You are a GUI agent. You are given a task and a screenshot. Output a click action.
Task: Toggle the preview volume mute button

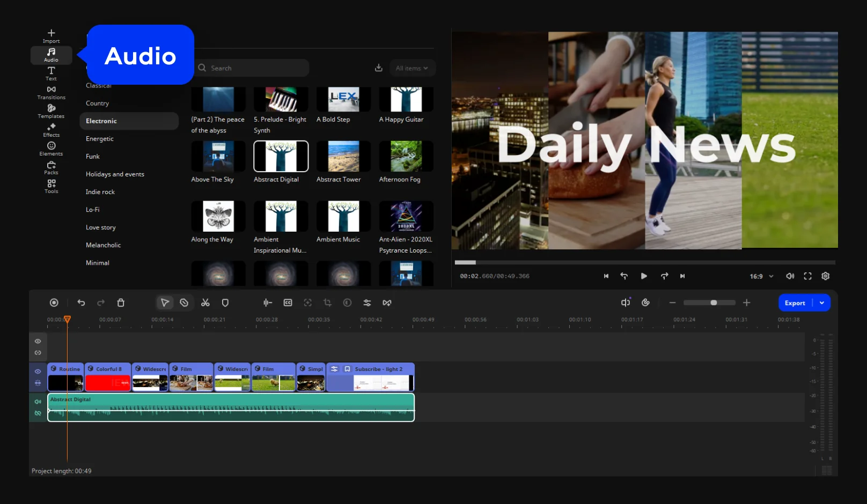(790, 276)
